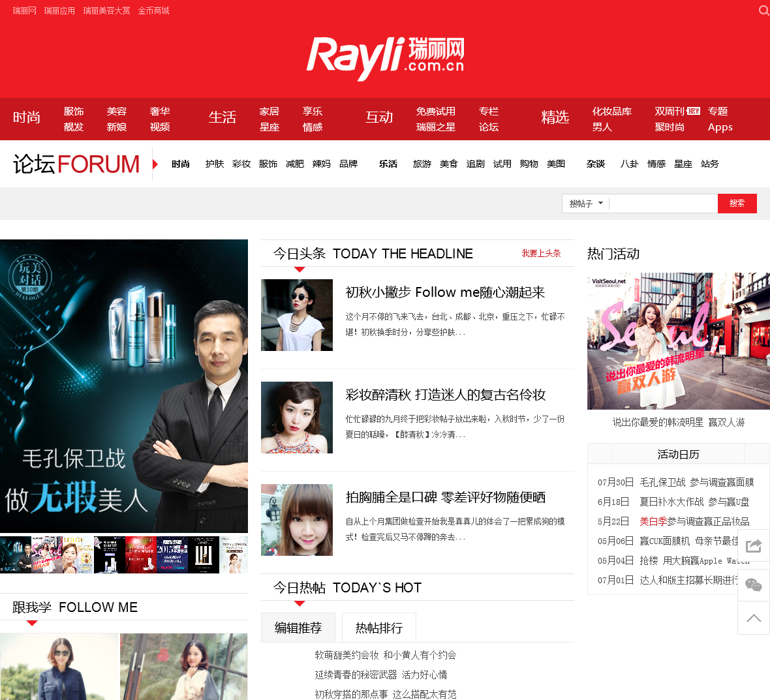The image size is (770, 700).
Task: Open headline 彩妆醉清秋 打造迷人的复古名伶妆
Action: pyautogui.click(x=446, y=395)
